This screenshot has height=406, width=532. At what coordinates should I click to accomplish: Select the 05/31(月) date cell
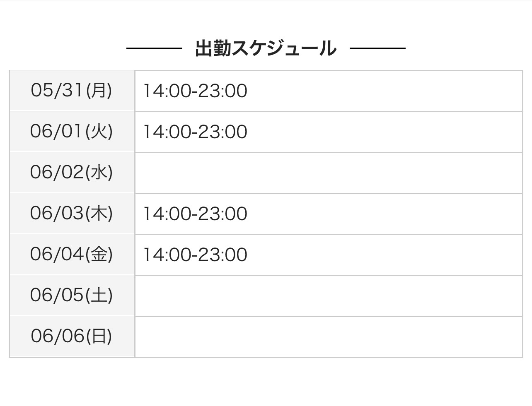click(72, 91)
